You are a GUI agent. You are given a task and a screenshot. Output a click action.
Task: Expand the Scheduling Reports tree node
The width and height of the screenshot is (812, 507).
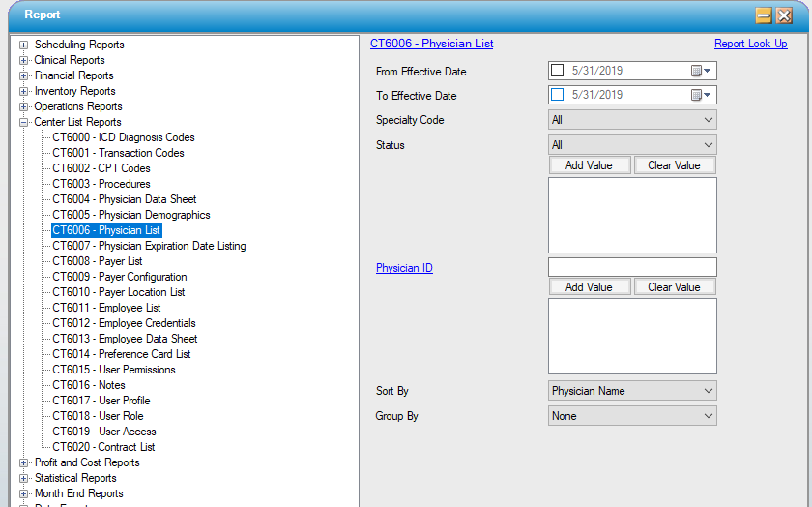tap(24, 45)
